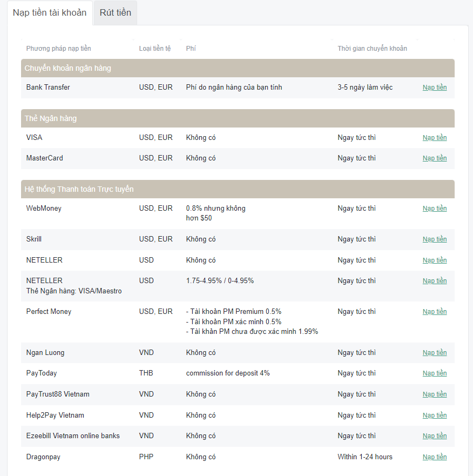Image resolution: width=473 pixels, height=476 pixels.
Task: Click Hệ thống Thanh toán Trực tuyến header
Action: click(238, 189)
